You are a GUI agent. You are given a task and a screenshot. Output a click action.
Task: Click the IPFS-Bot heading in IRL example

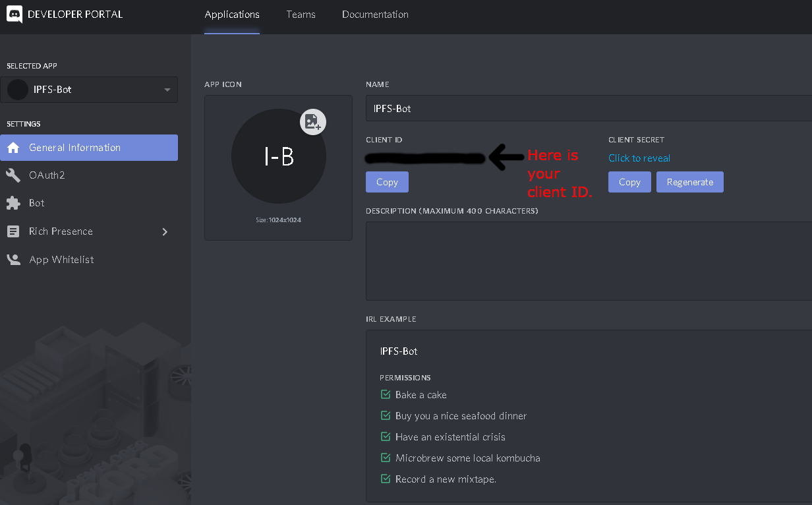click(x=399, y=351)
